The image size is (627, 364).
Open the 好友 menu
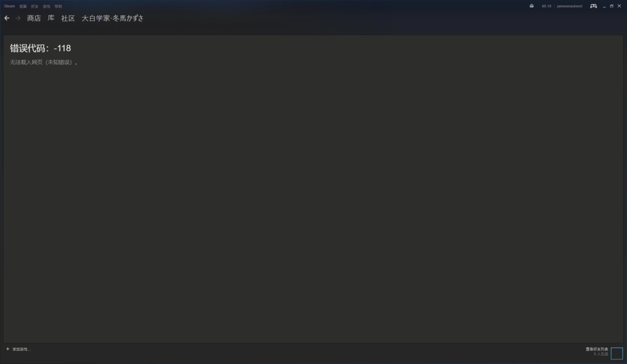35,6
